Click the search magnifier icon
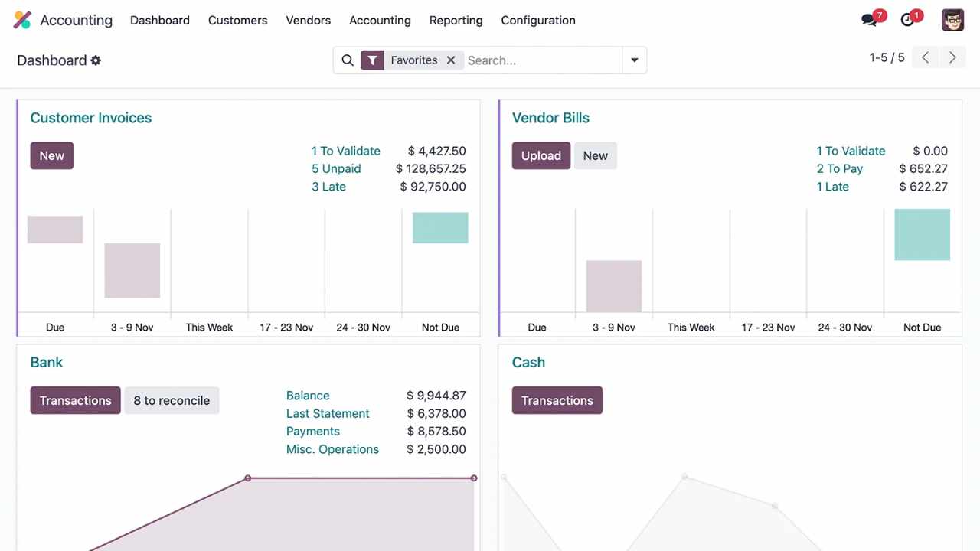This screenshot has width=980, height=551. (348, 60)
